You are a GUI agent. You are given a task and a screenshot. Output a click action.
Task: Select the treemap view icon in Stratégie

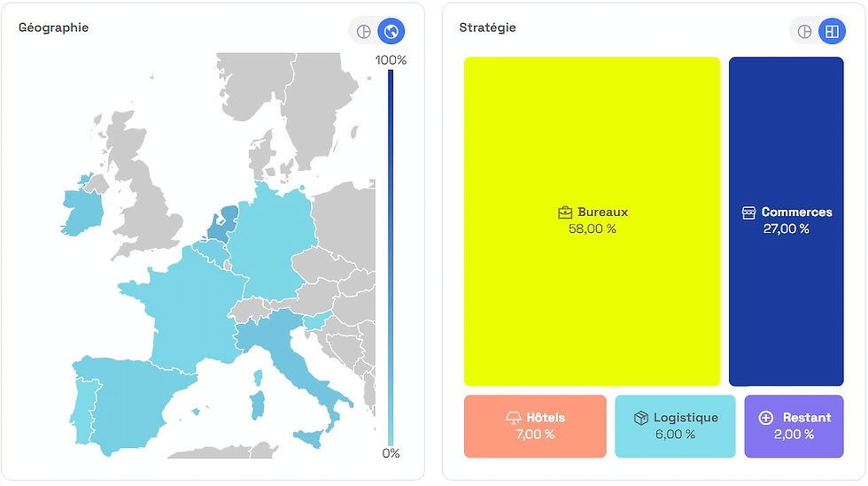tap(831, 32)
